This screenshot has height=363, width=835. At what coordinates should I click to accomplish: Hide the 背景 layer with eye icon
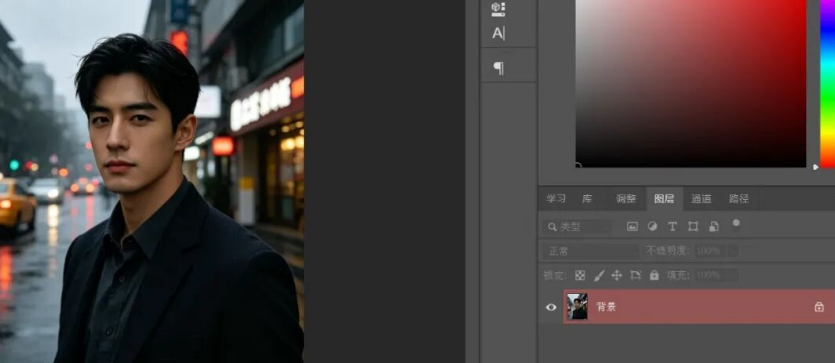(x=551, y=307)
